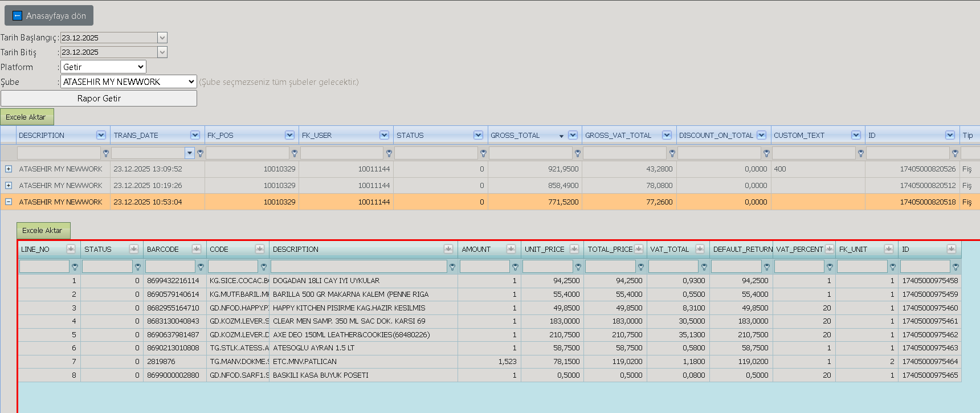Screen dimensions: 980x413
Task: Click the pin icon in AMOUNT header
Action: (x=511, y=249)
